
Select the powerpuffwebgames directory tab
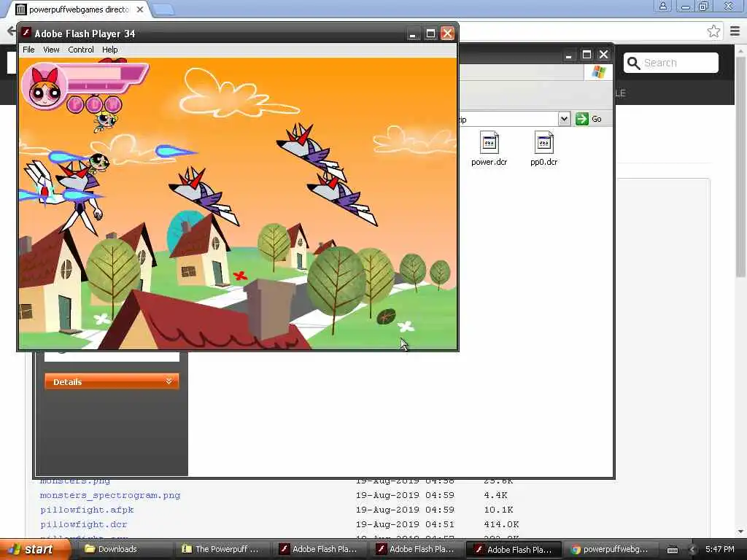pos(79,9)
